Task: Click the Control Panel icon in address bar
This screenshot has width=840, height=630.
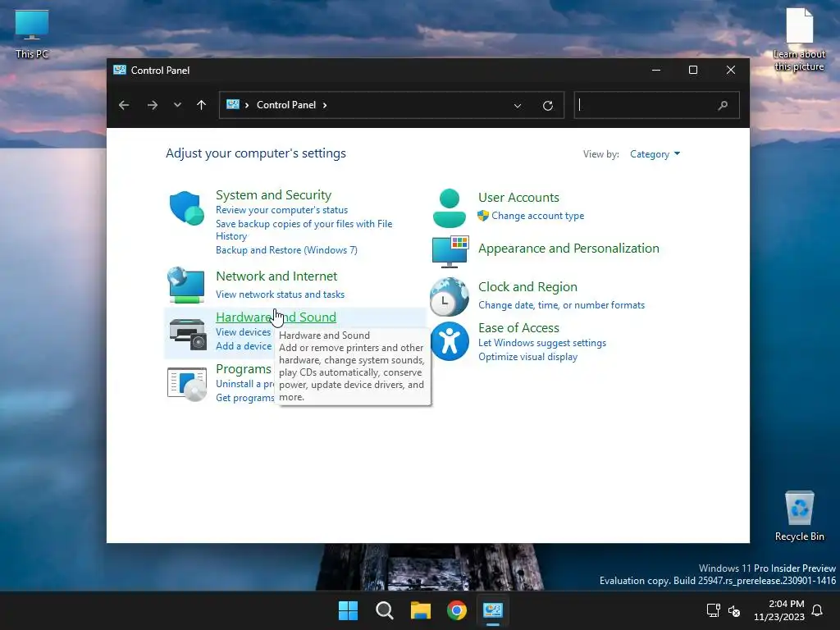Action: click(232, 104)
